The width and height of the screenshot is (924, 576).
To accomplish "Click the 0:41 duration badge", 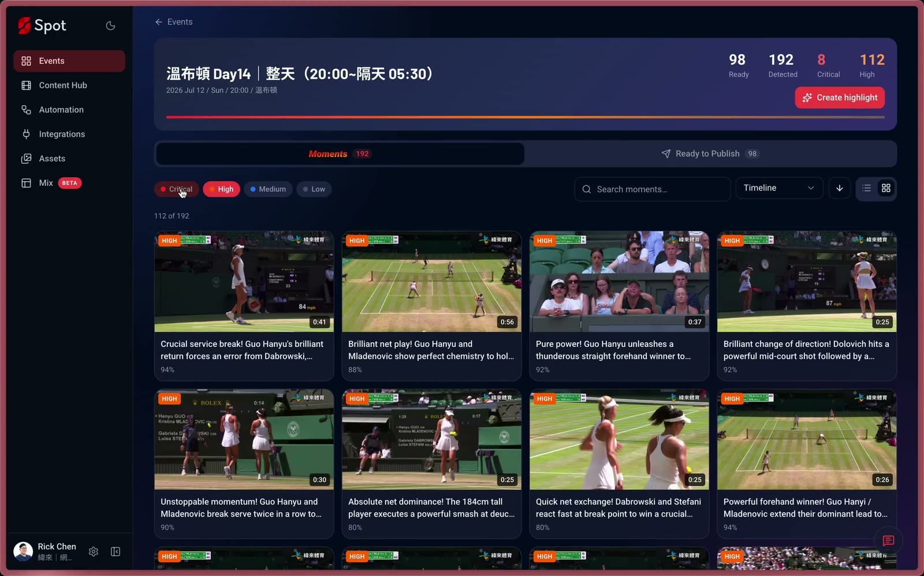I will [x=319, y=322].
